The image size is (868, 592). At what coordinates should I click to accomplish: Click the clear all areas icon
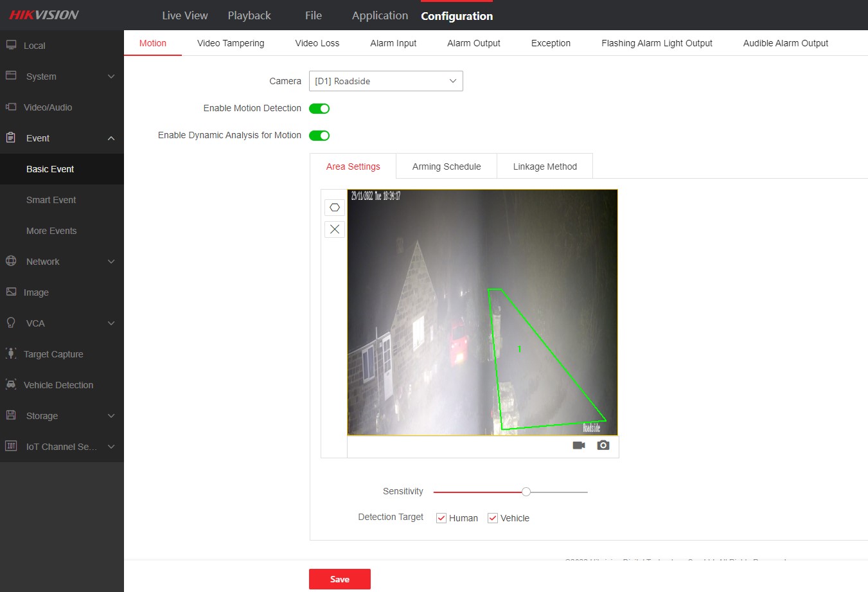(334, 229)
